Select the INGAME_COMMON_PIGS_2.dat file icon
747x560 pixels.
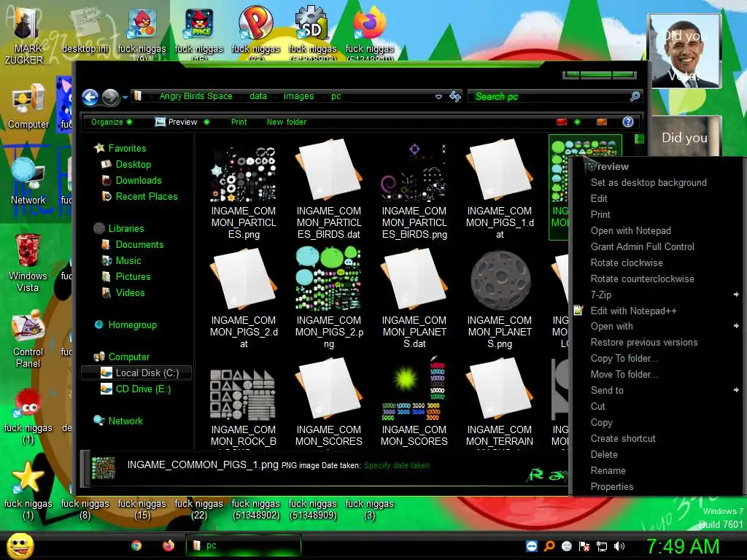pyautogui.click(x=244, y=279)
